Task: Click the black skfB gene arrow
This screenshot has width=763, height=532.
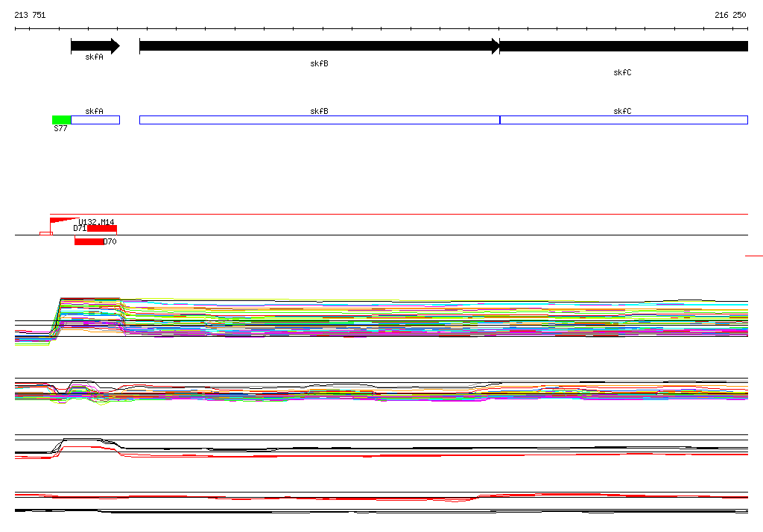Action: click(320, 46)
